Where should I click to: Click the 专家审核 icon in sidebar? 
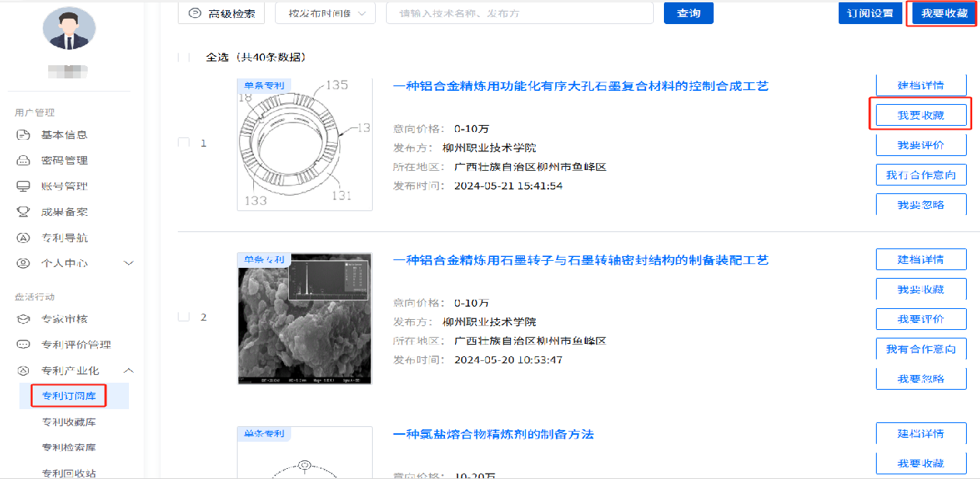pyautogui.click(x=23, y=319)
